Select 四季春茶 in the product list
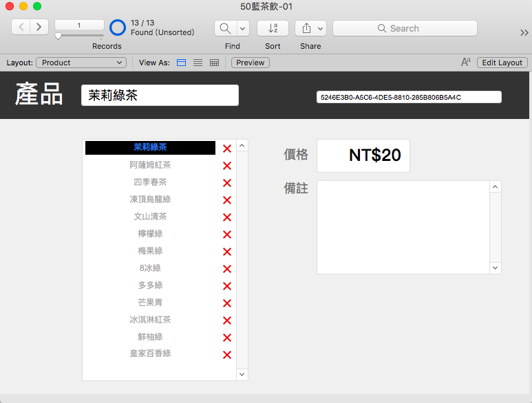532x403 pixels. (x=150, y=182)
